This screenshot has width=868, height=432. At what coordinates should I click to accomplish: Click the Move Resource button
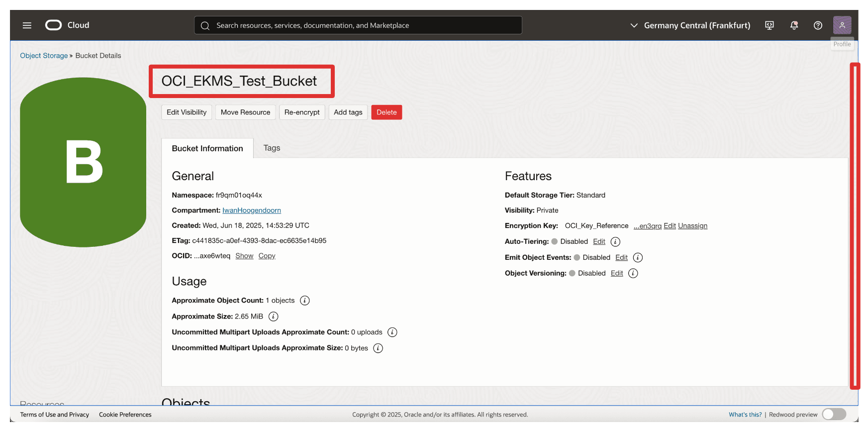(x=245, y=112)
